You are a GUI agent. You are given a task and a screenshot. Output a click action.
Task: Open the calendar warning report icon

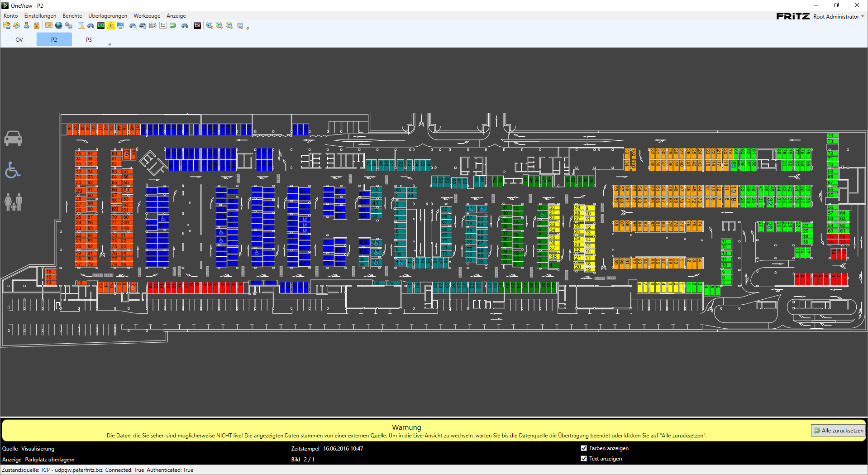81,25
